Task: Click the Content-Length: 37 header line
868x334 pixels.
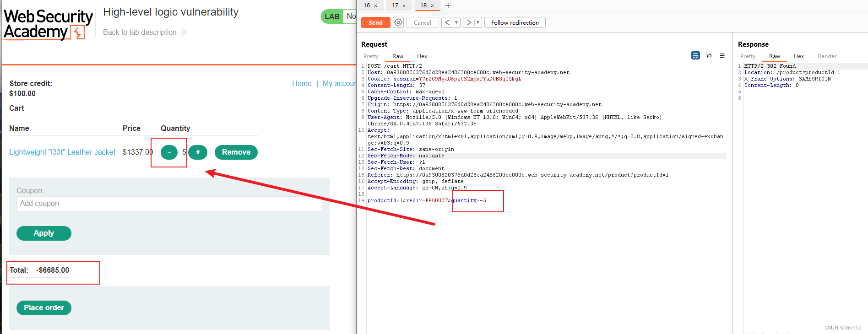Action: point(396,85)
